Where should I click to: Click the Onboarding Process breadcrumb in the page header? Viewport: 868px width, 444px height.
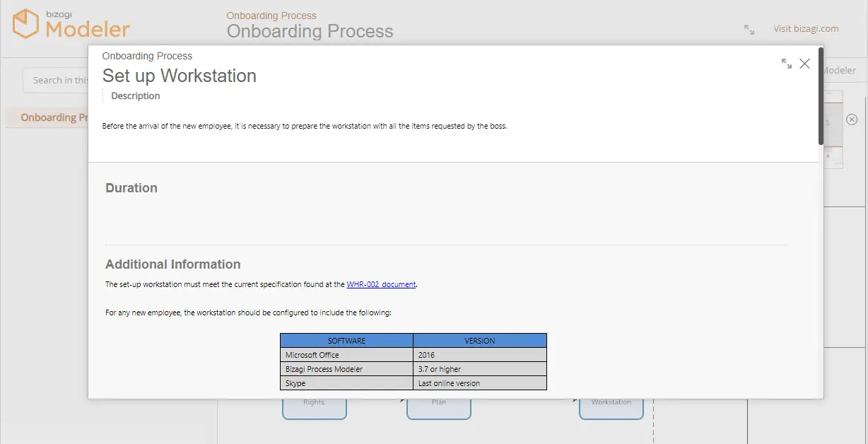(271, 16)
